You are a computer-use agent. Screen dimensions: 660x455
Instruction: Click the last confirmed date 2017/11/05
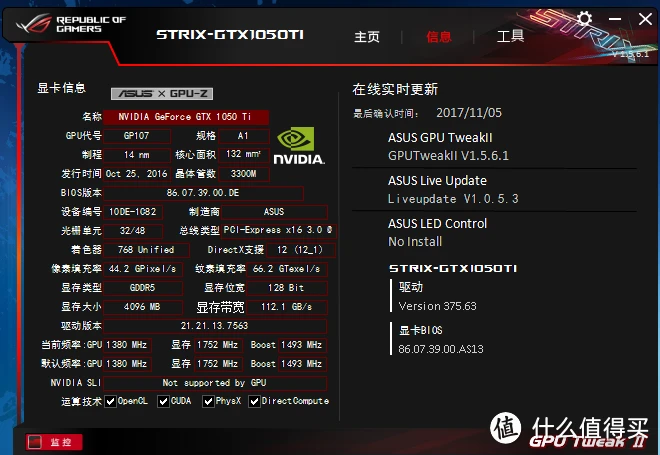tap(469, 113)
